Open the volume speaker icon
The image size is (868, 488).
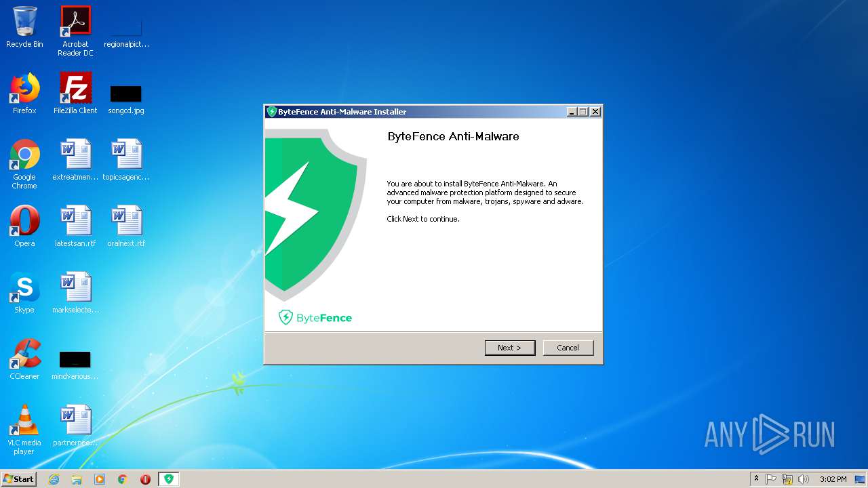(804, 479)
